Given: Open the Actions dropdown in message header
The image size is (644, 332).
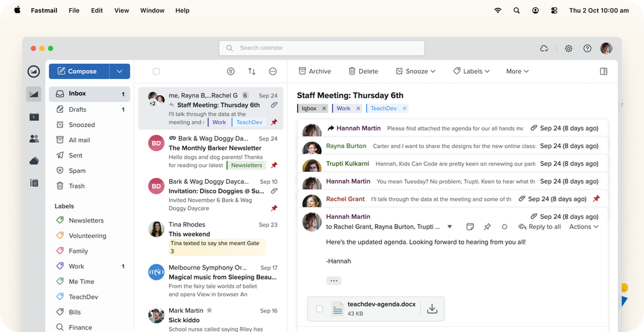Looking at the screenshot, I should tap(583, 227).
